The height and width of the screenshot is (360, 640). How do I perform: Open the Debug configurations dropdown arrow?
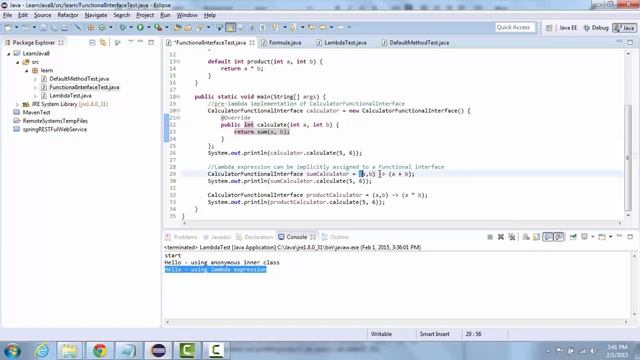click(131, 27)
